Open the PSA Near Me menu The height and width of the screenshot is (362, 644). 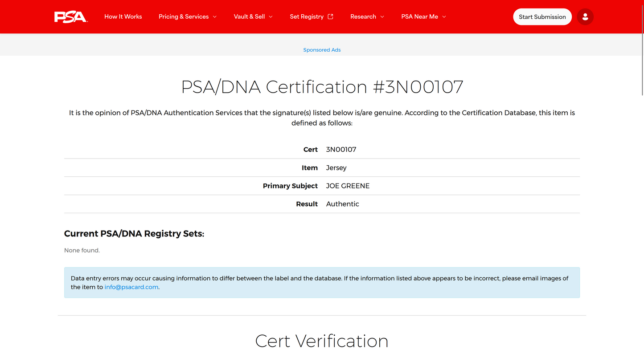click(423, 16)
